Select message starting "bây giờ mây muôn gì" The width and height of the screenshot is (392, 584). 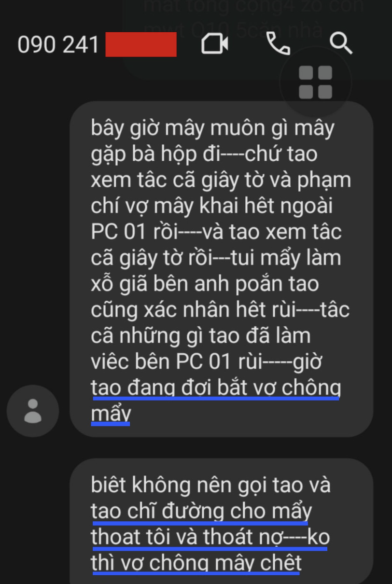click(222, 269)
